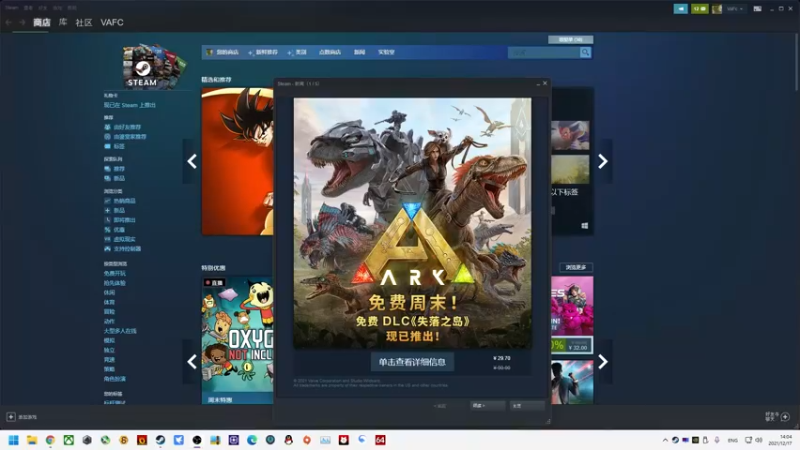The image size is (800, 450).
Task: Open the 商店 (Store) tab
Action: (x=41, y=22)
